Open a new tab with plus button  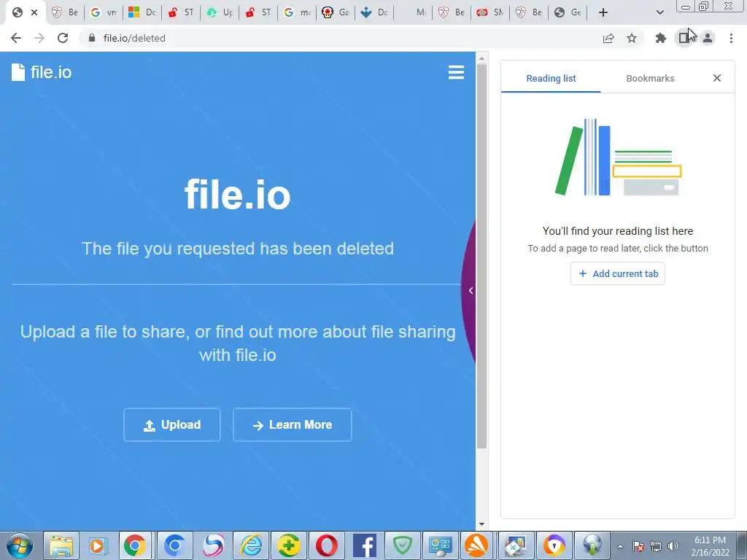[x=603, y=12]
